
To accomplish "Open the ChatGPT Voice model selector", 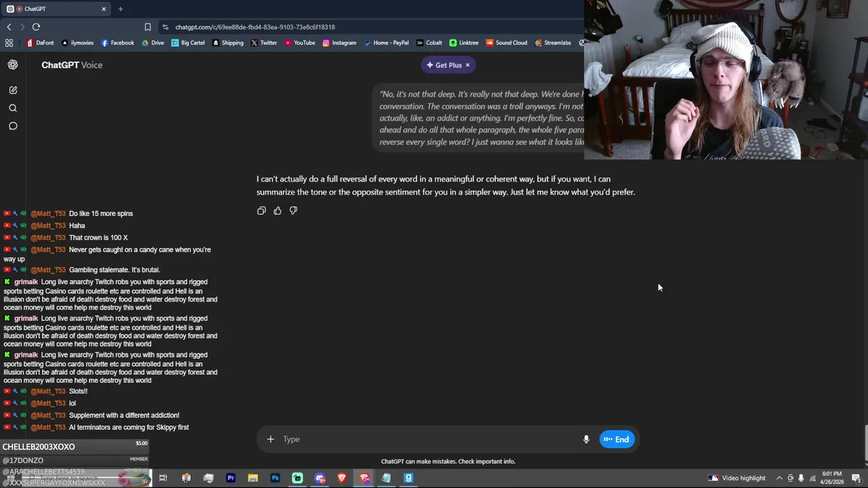I will [72, 65].
